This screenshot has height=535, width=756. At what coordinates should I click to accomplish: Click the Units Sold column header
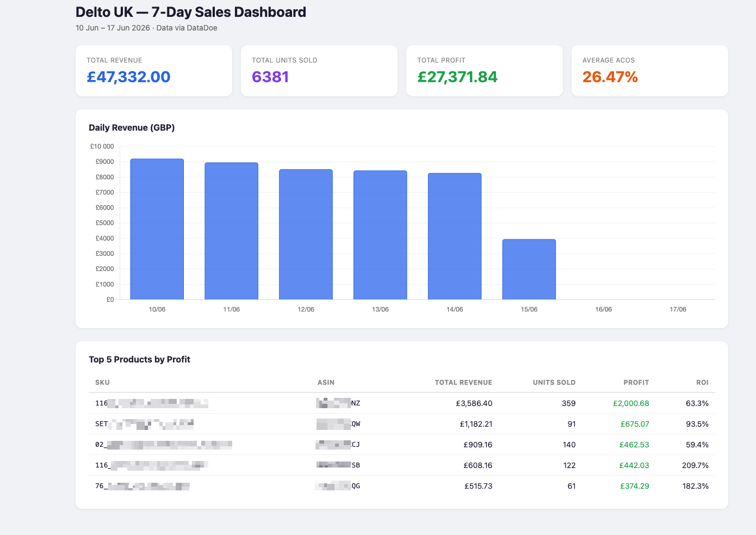point(554,383)
